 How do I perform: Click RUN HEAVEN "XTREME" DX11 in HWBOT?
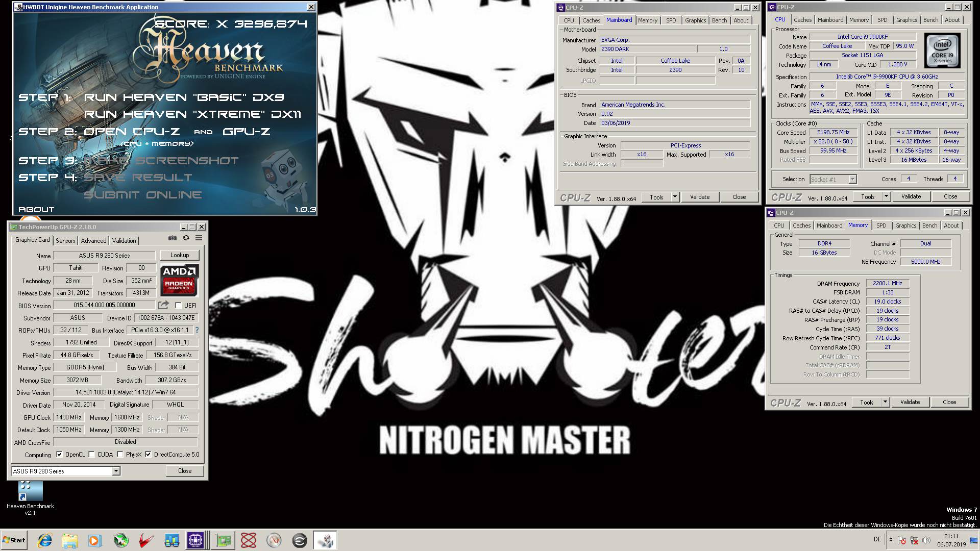coord(192,114)
